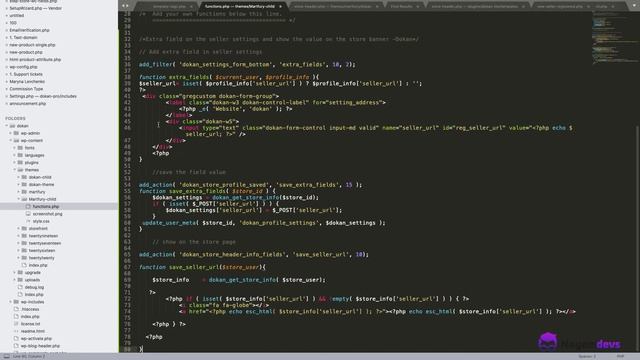640x360 pixels.
Task: Click the sidebar toggle icon in status bar
Action: pyautogui.click(x=7, y=356)
